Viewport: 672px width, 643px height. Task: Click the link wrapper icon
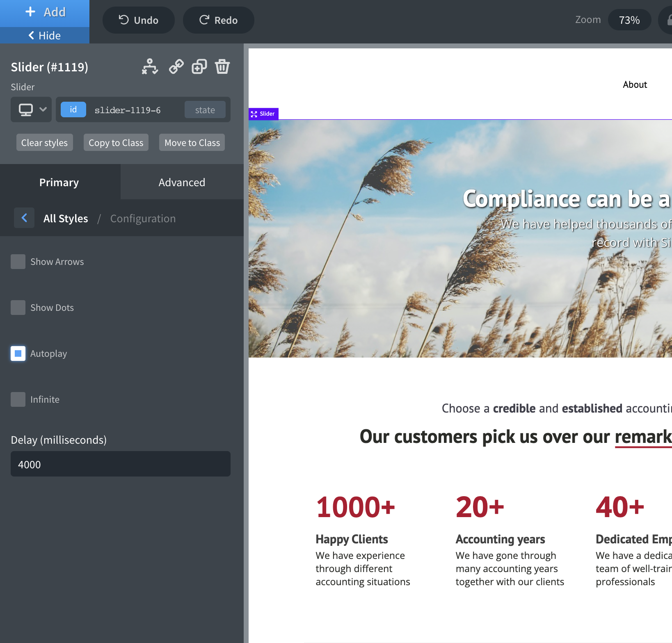tap(176, 66)
